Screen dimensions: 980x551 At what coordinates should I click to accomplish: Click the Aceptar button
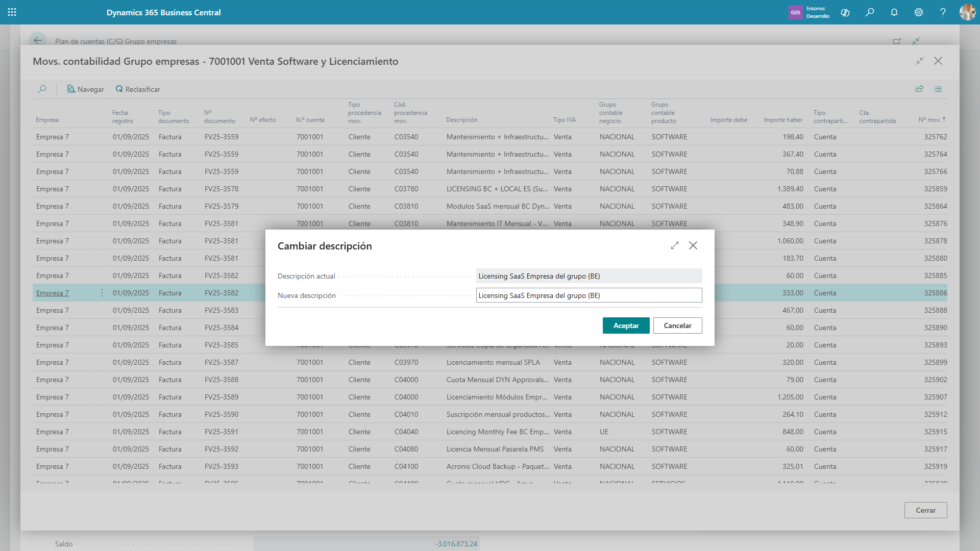click(626, 325)
